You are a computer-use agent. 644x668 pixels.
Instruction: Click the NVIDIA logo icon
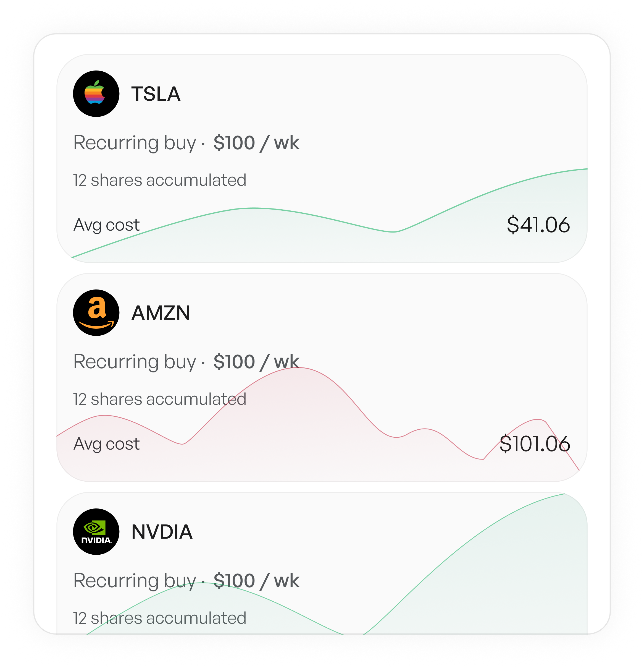(96, 531)
